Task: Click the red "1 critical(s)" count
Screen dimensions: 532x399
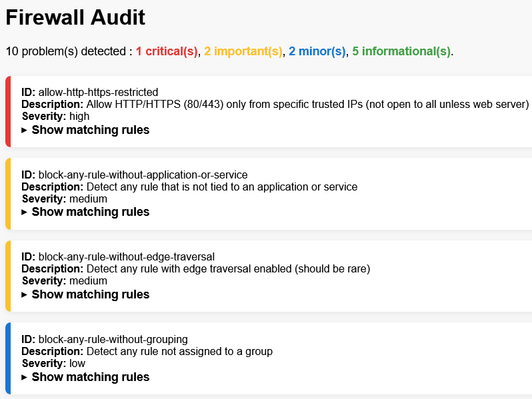Action: (167, 51)
